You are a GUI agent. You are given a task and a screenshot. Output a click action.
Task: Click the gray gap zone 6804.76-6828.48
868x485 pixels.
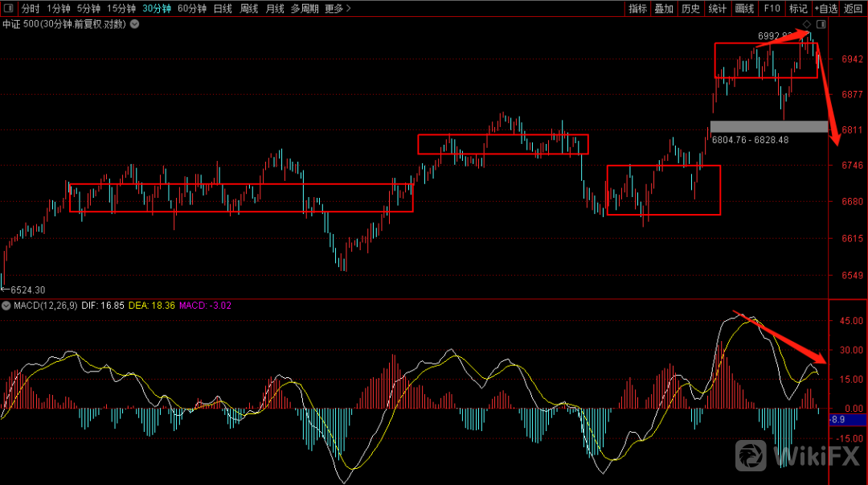(x=768, y=126)
